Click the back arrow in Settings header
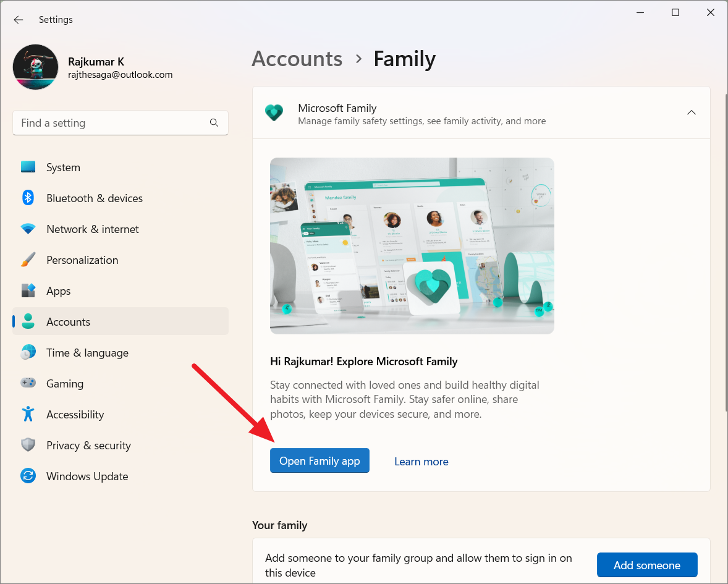Viewport: 728px width, 584px height. tap(19, 20)
